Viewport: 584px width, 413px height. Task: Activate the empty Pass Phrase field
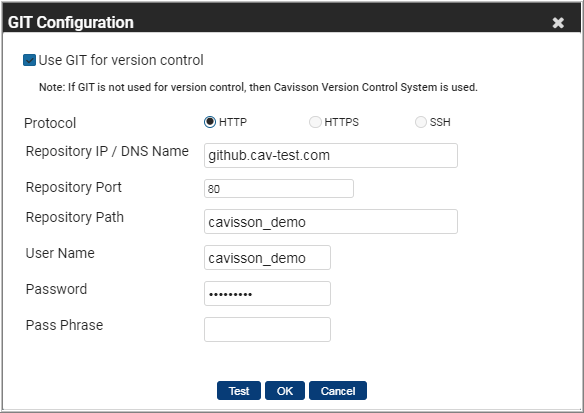pyautogui.click(x=267, y=329)
